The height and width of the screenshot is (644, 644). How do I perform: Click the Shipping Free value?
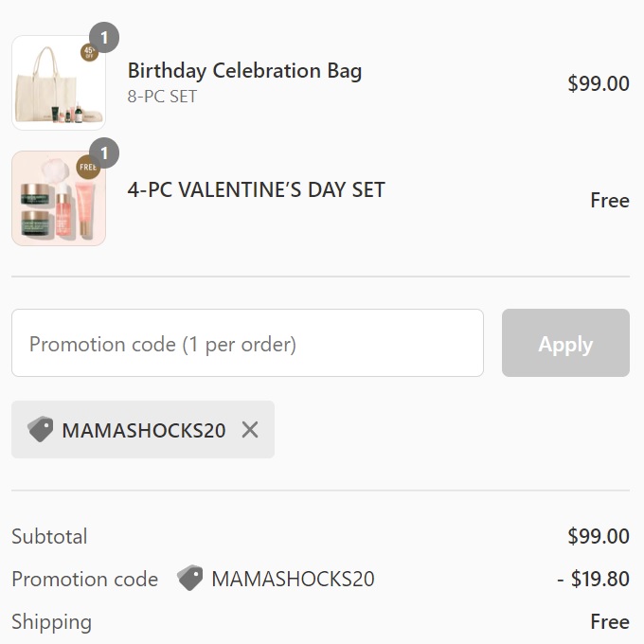pos(609,622)
